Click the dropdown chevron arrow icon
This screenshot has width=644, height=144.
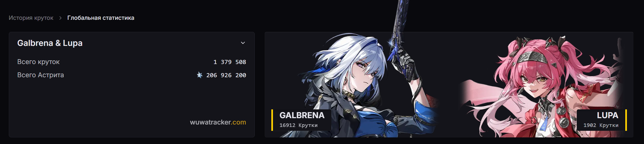click(x=243, y=43)
